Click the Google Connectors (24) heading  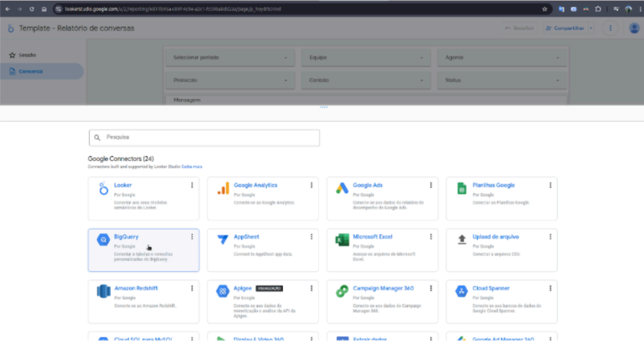(121, 158)
